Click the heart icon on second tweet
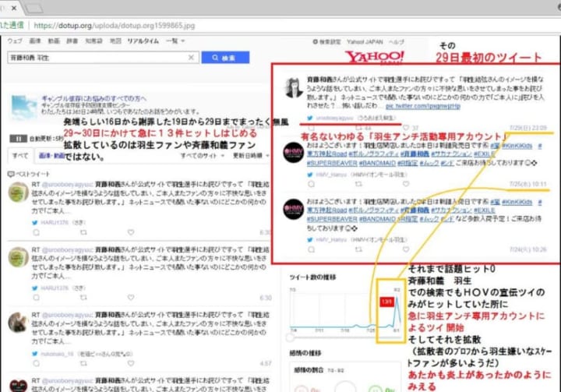The width and height of the screenshot is (561, 392). coord(131,298)
